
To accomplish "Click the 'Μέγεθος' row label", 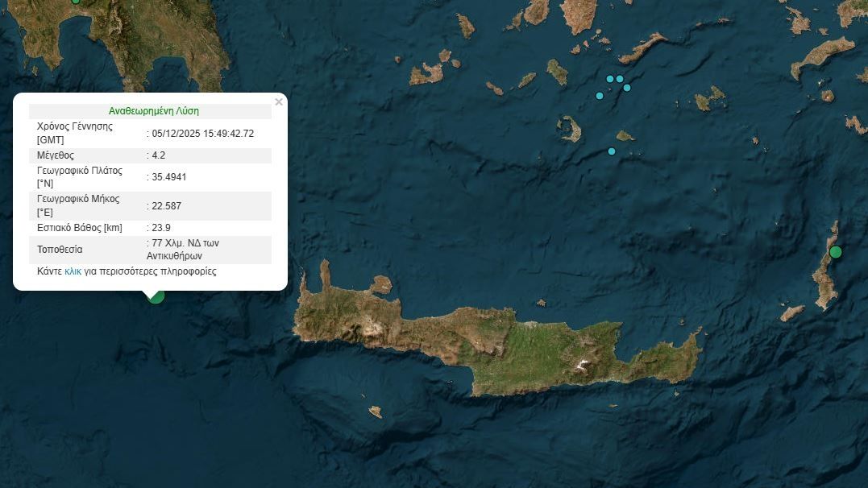I will tap(56, 155).
